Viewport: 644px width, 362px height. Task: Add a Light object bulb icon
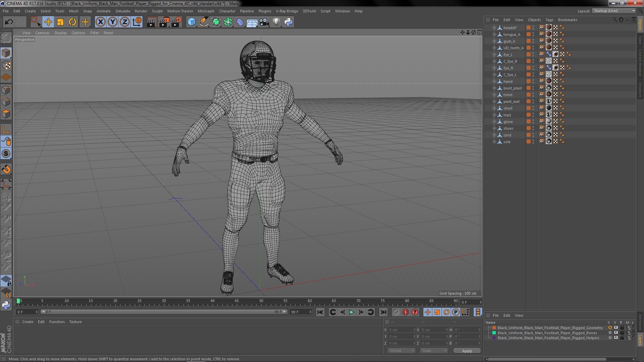point(276,22)
